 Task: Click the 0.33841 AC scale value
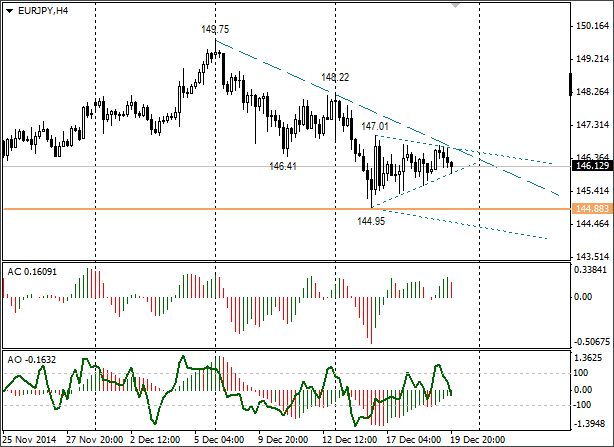pos(592,270)
